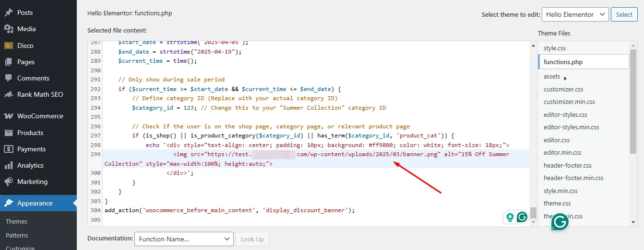This screenshot has width=644, height=250.
Task: Open editor-styles.min.css file
Action: point(571,127)
